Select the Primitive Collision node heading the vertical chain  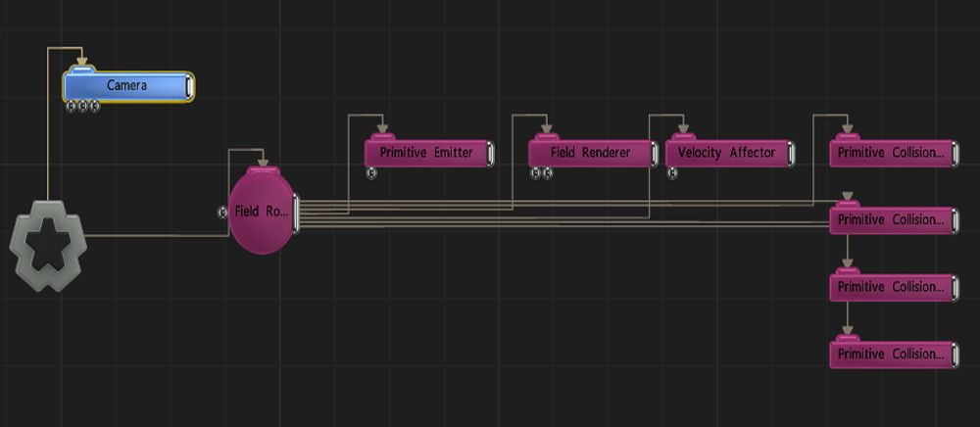pyautogui.click(x=895, y=220)
